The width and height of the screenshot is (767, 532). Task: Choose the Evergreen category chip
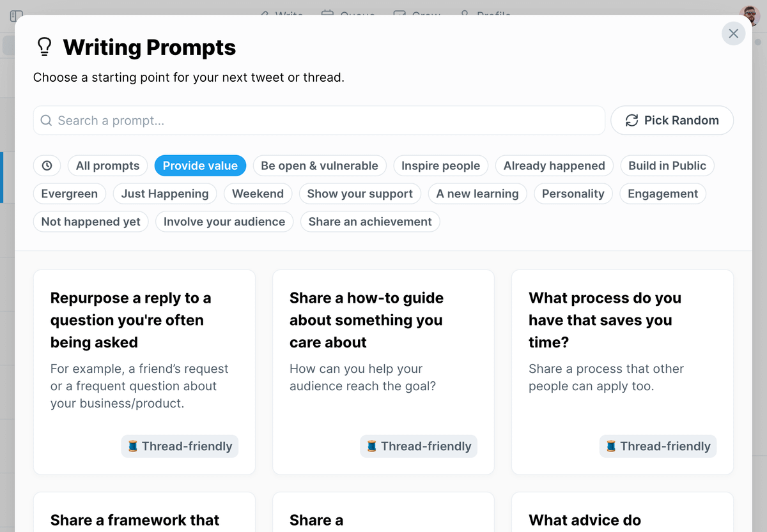[x=70, y=194]
